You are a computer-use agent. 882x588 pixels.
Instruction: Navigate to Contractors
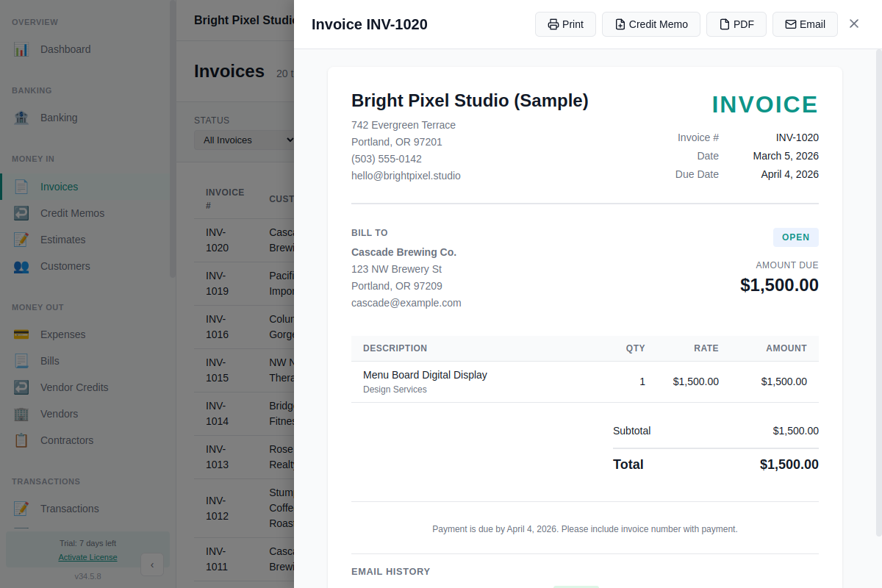point(66,440)
